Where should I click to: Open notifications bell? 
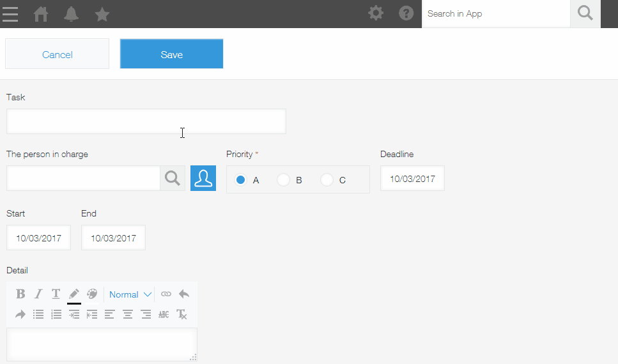[x=72, y=14]
